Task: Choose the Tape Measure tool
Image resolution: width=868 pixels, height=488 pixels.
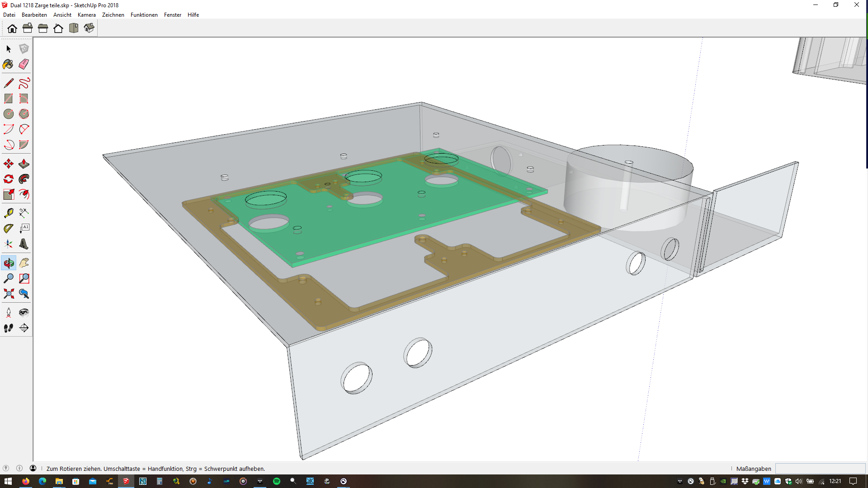Action: coord(9,213)
